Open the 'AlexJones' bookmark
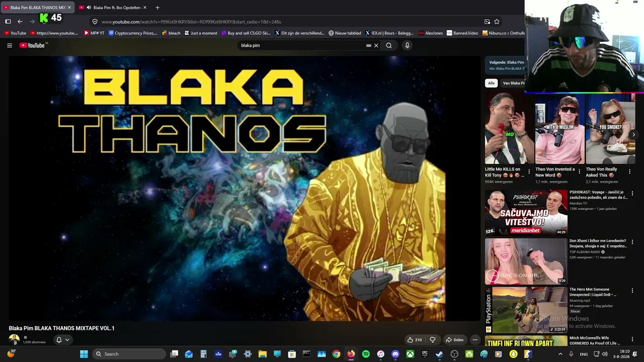 coord(431,33)
